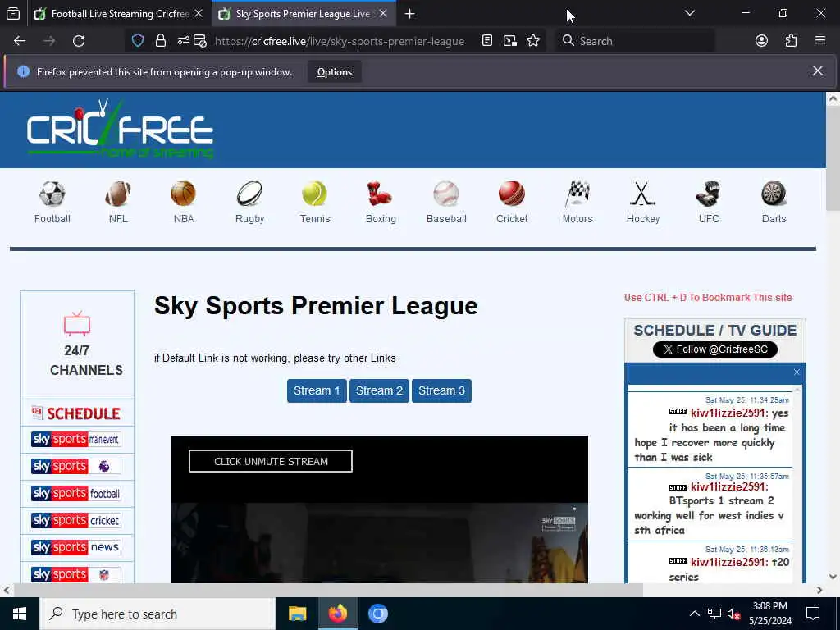Choose the Darts board icon
The width and height of the screenshot is (840, 630).
click(774, 194)
